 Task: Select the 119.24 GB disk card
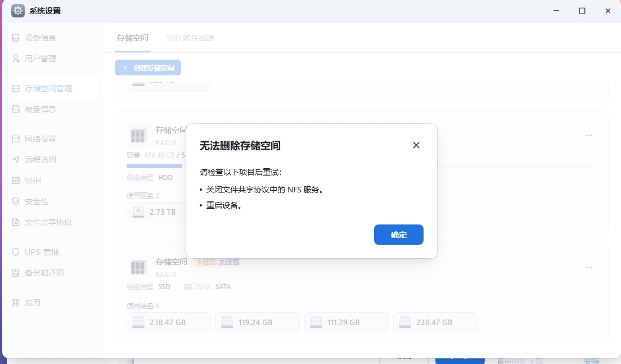[258, 322]
